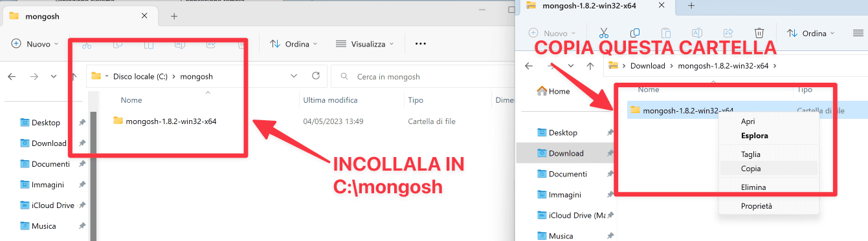Click the Download breadcrumb in mongosh-1.8.2 address bar
The height and width of the screenshot is (241, 868).
tap(648, 65)
